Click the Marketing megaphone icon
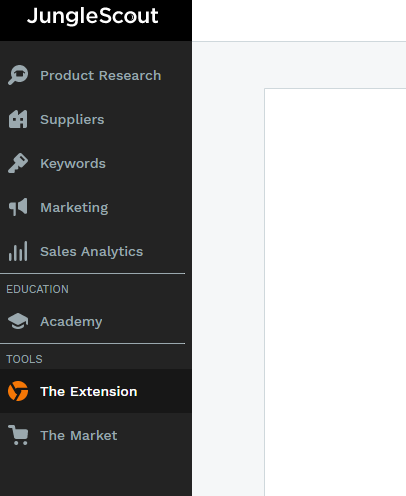This screenshot has width=406, height=496. coord(18,207)
